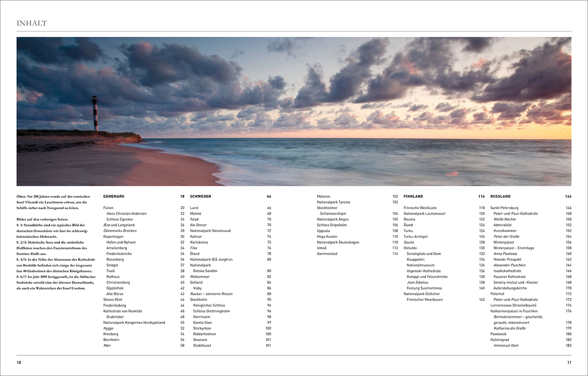Click the photo caption starting with Oben
Viewport: 588px width, 376px height.
53,202
